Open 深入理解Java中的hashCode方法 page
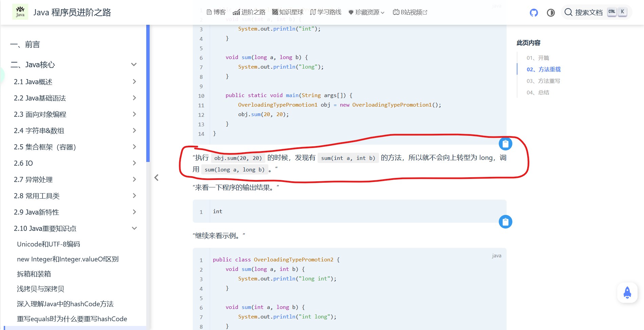Screen dimensions: 644x330 click(65, 304)
